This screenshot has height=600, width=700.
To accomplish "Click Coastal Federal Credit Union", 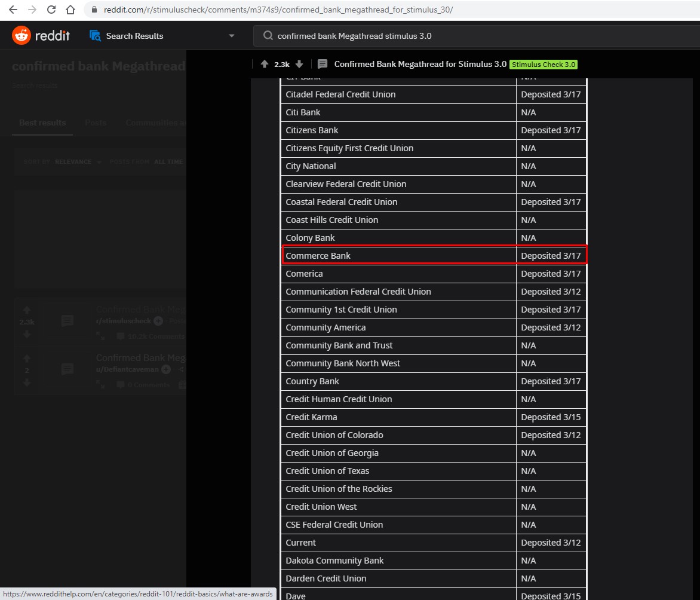I will 398,202.
